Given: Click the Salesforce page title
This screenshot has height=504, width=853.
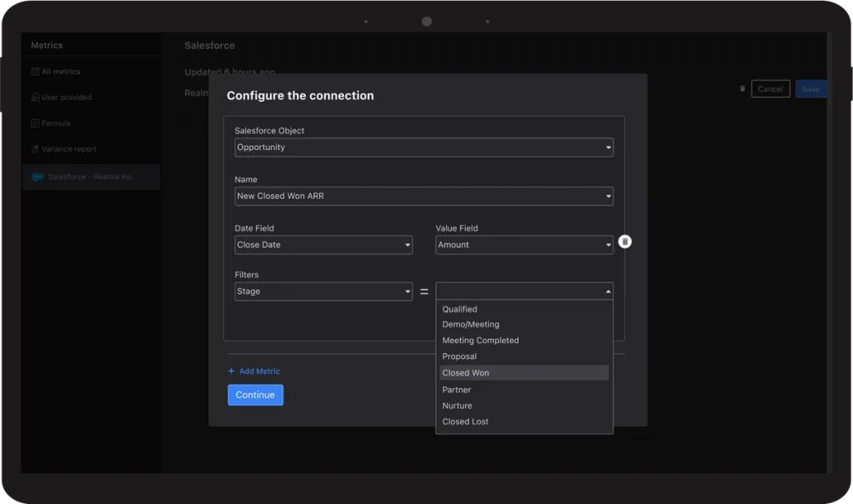Looking at the screenshot, I should (x=209, y=46).
